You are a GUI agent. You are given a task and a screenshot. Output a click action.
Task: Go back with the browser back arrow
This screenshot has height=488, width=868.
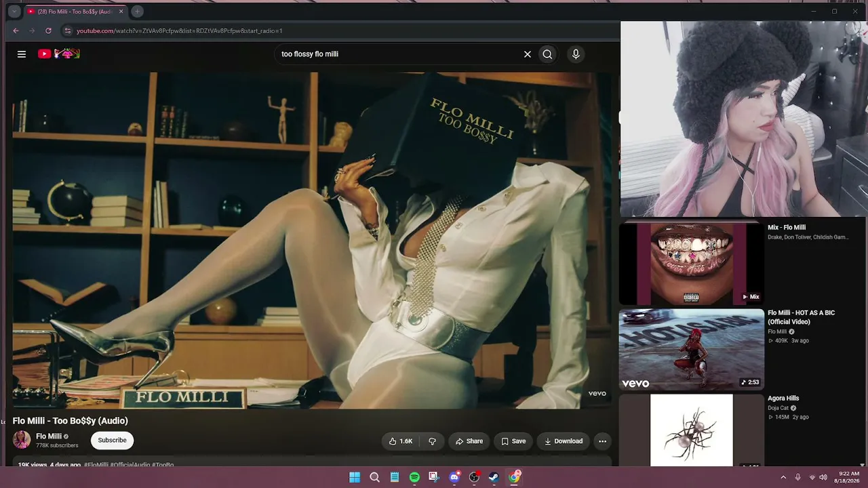coord(16,30)
